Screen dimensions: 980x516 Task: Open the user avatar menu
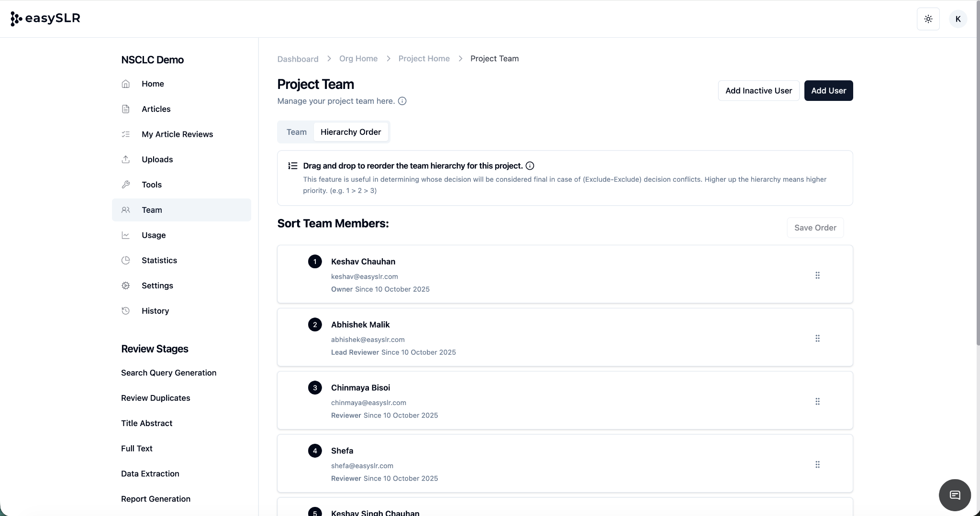(x=958, y=19)
